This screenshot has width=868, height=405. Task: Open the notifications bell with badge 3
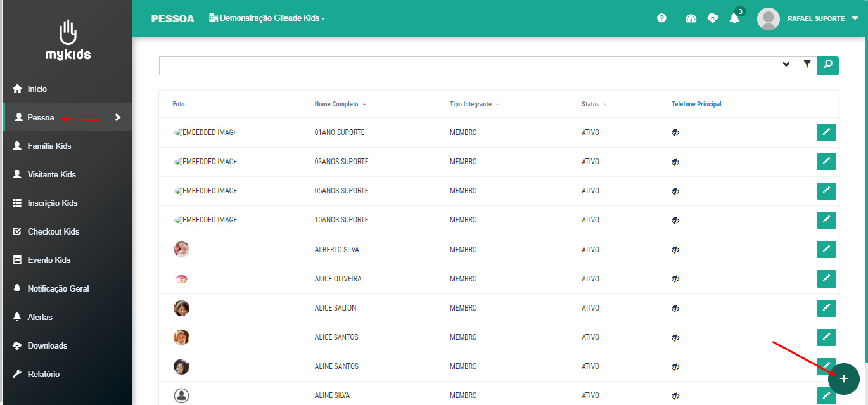coord(735,17)
